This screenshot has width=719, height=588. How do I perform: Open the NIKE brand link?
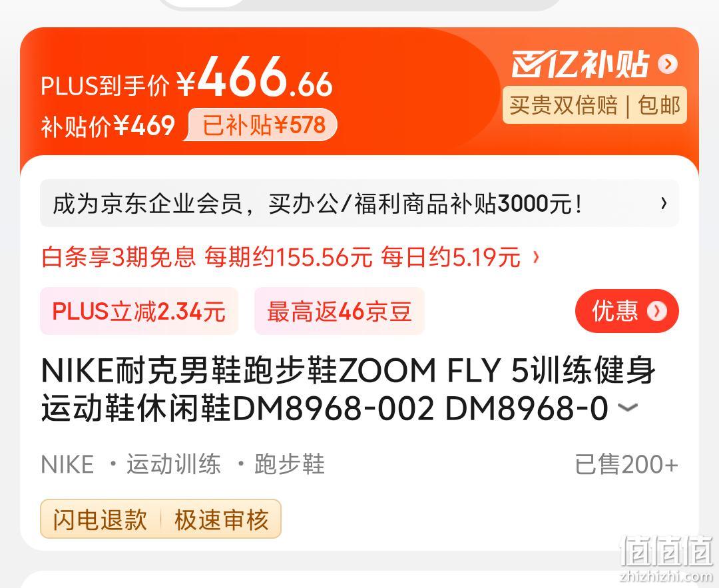tap(67, 464)
